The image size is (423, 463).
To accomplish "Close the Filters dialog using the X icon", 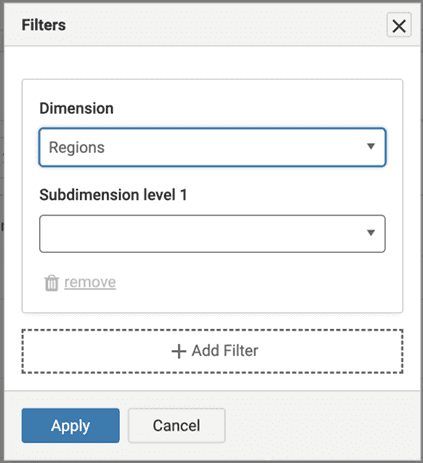I will [x=399, y=25].
